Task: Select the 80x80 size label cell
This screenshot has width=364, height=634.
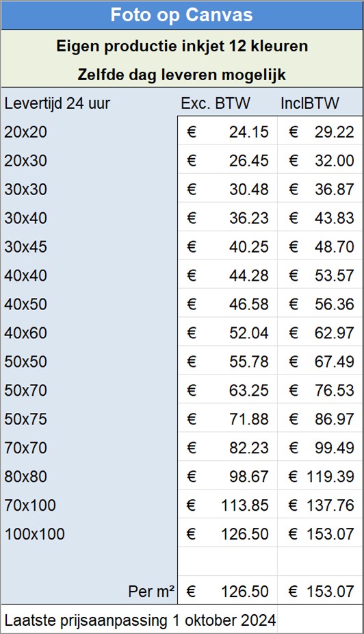Action: (x=89, y=476)
